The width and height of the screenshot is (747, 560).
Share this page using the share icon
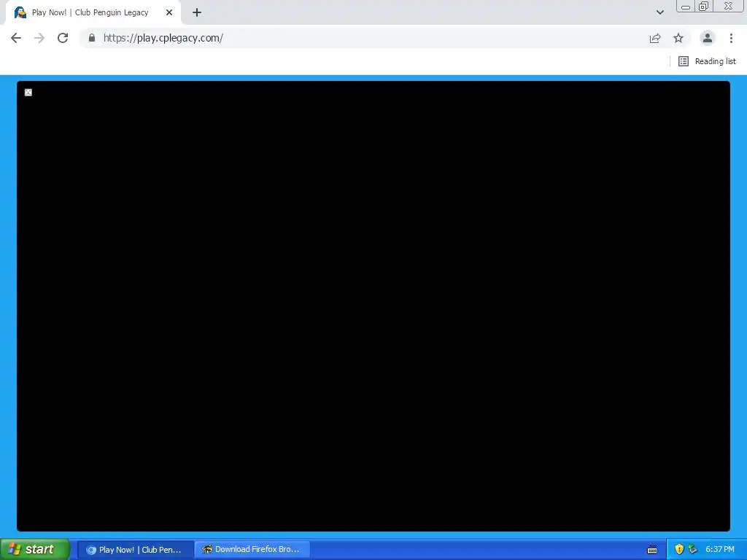click(655, 38)
